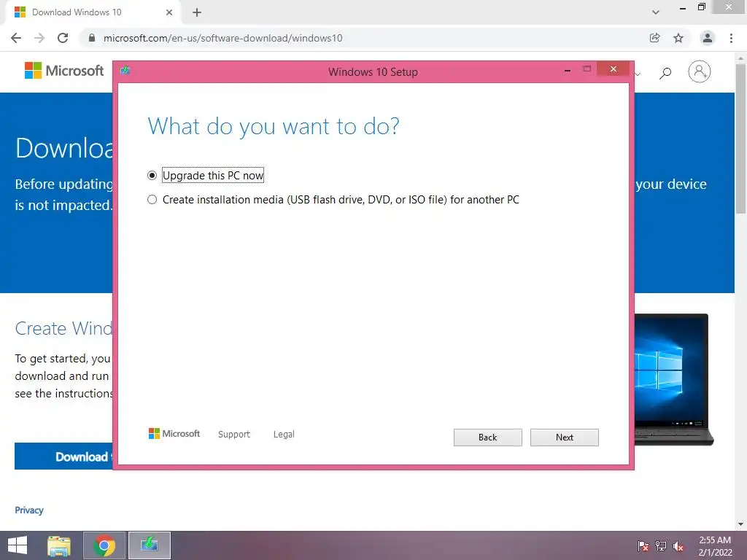The width and height of the screenshot is (747, 560).
Task: Open File Explorer from the taskbar
Action: [59, 545]
